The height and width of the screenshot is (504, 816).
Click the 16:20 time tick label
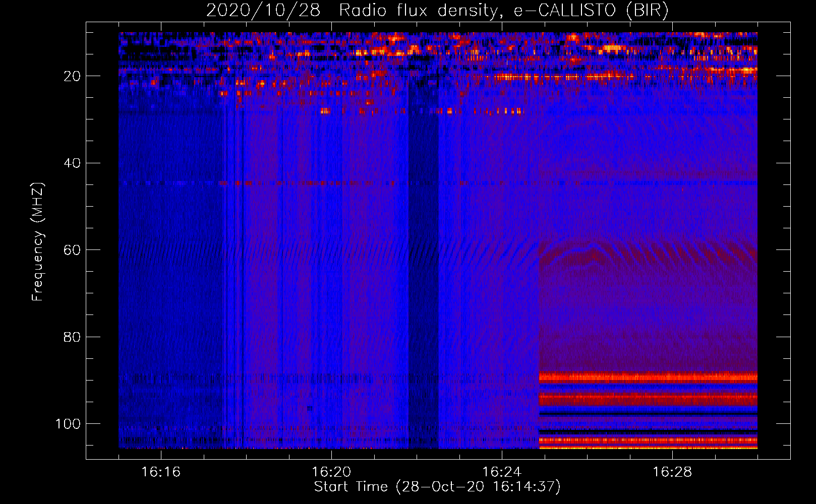(x=331, y=472)
